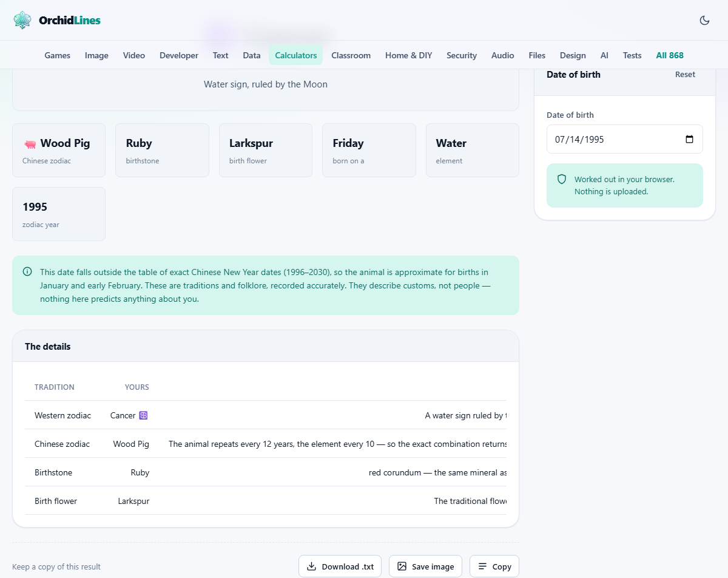The image size is (728, 578).
Task: Click the pig emoji on Wood Pig card
Action: (30, 144)
